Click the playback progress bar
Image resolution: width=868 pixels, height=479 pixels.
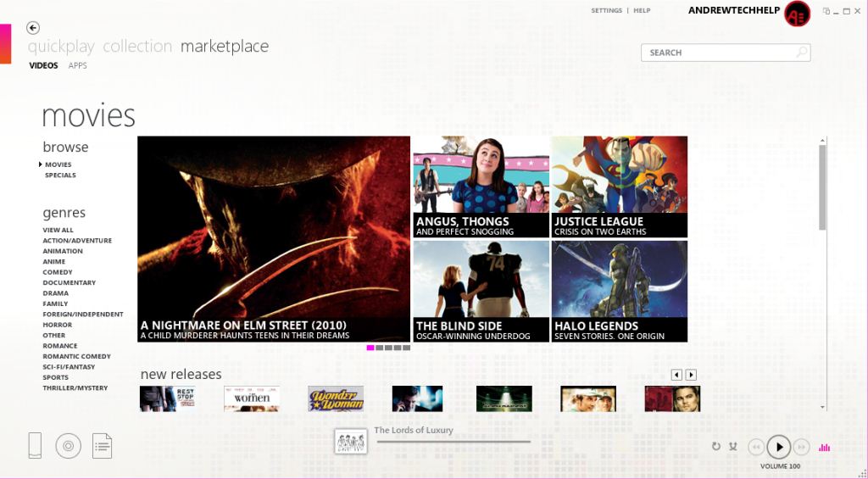(453, 442)
